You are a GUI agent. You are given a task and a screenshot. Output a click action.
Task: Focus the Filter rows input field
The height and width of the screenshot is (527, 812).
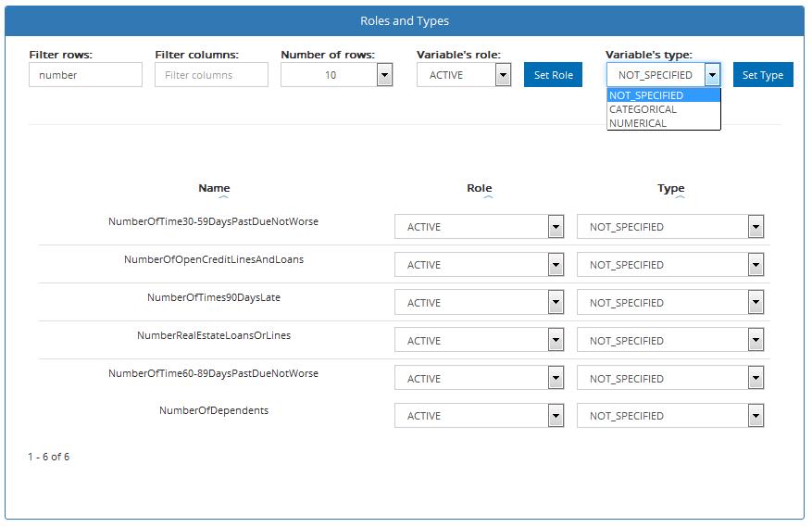(85, 75)
